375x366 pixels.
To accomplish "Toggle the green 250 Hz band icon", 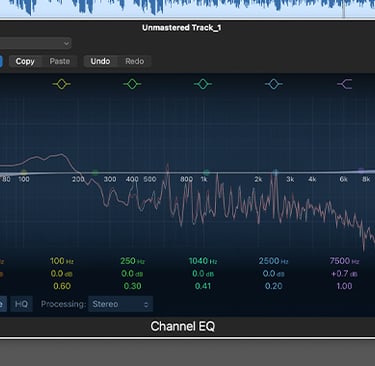I will point(132,84).
